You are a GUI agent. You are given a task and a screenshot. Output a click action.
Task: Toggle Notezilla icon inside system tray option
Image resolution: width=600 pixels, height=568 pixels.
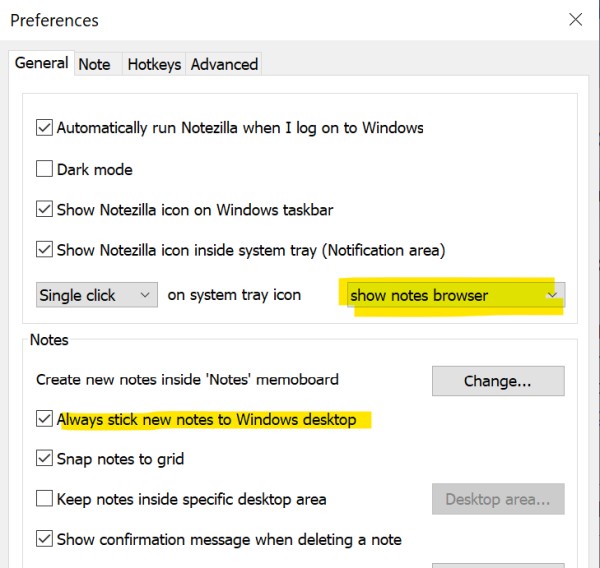pyautogui.click(x=44, y=250)
